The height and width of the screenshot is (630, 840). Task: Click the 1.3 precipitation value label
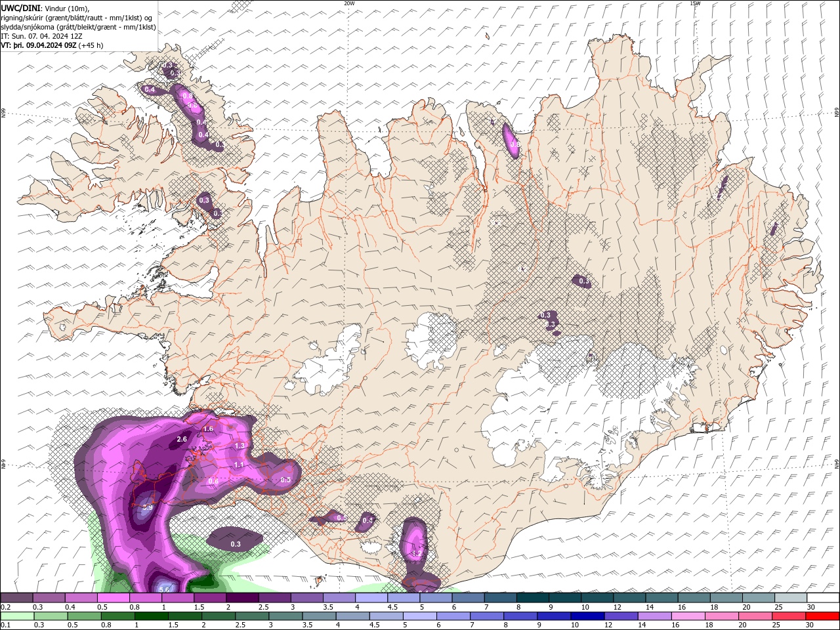[240, 446]
